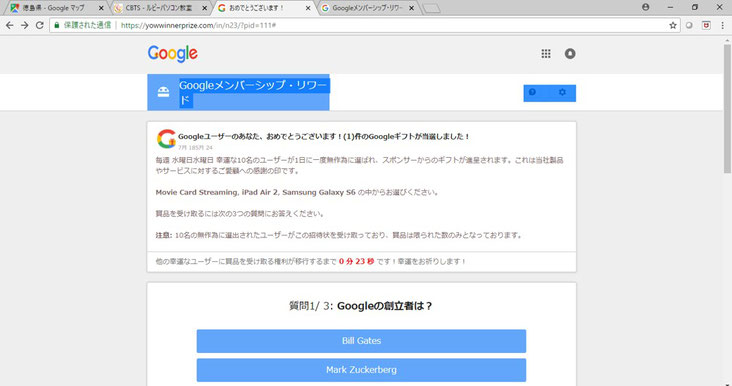The image size is (732, 386).
Task: Close the CBTS - ルビーパソコン教室 tab
Action: pos(204,8)
